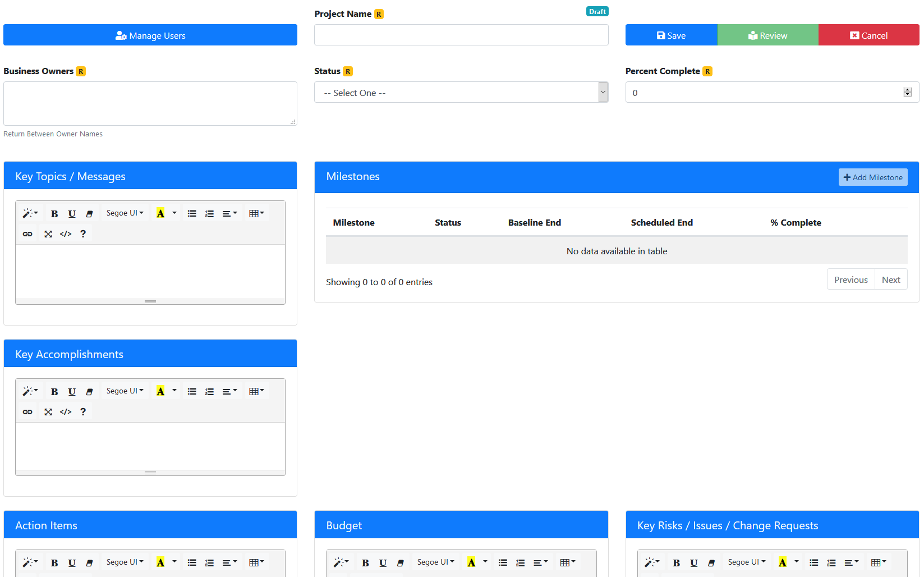
Task: Open style wand in Key Risks editor
Action: 652,562
